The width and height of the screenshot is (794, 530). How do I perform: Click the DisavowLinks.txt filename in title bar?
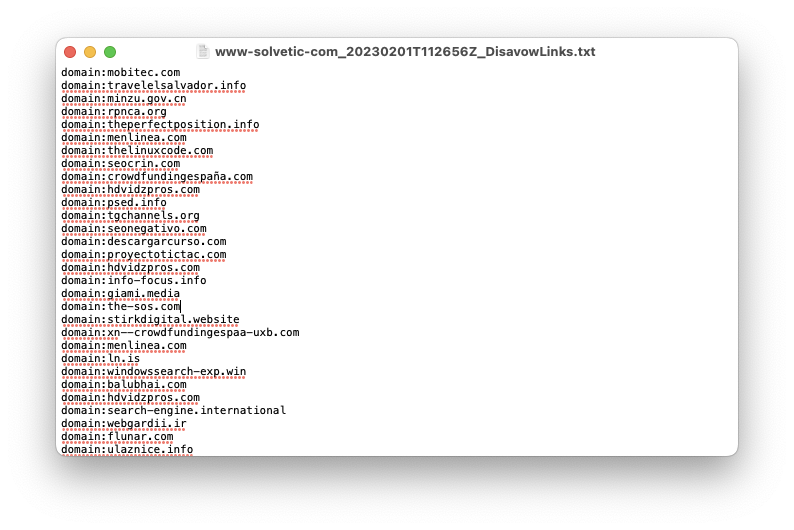pyautogui.click(x=405, y=52)
